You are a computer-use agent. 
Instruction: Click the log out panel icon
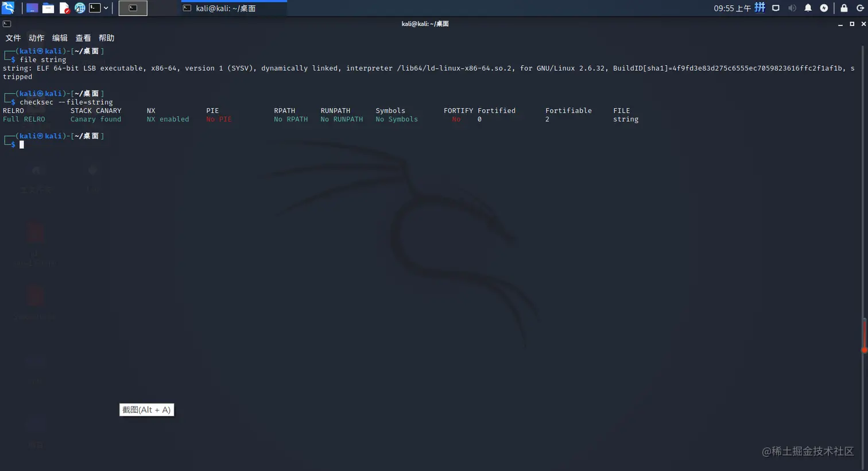pos(860,8)
